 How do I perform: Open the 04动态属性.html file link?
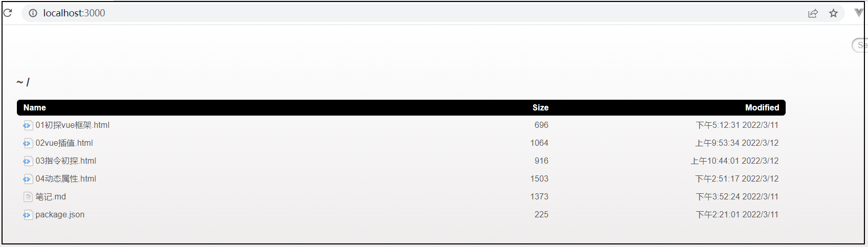coord(65,179)
